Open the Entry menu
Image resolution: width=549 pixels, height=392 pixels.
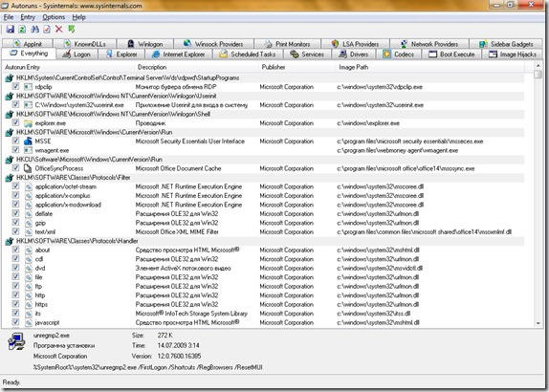pyautogui.click(x=28, y=17)
